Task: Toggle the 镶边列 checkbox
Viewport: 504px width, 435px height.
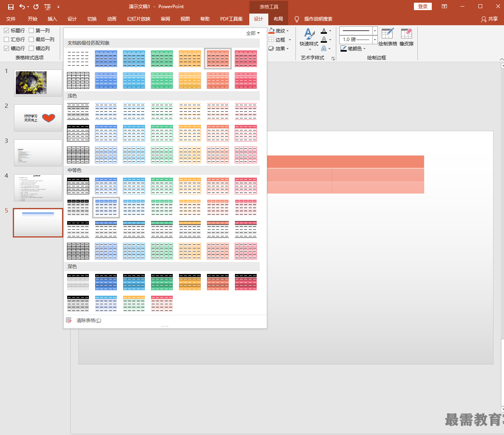Action: [x=31, y=48]
